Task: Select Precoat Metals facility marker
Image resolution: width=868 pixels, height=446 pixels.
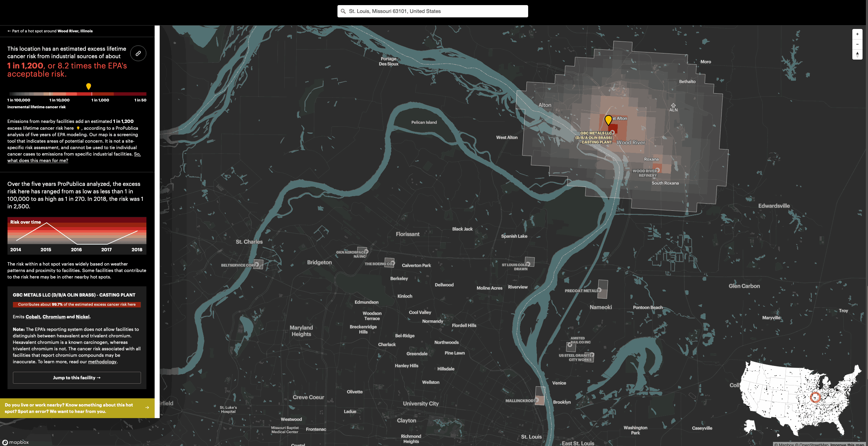Action: 599,290
